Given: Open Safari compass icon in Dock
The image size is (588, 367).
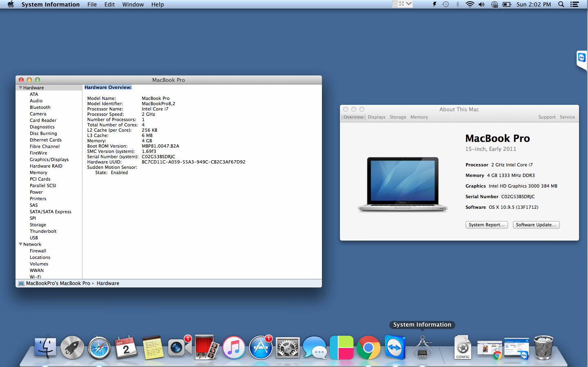Looking at the screenshot, I should (x=99, y=347).
